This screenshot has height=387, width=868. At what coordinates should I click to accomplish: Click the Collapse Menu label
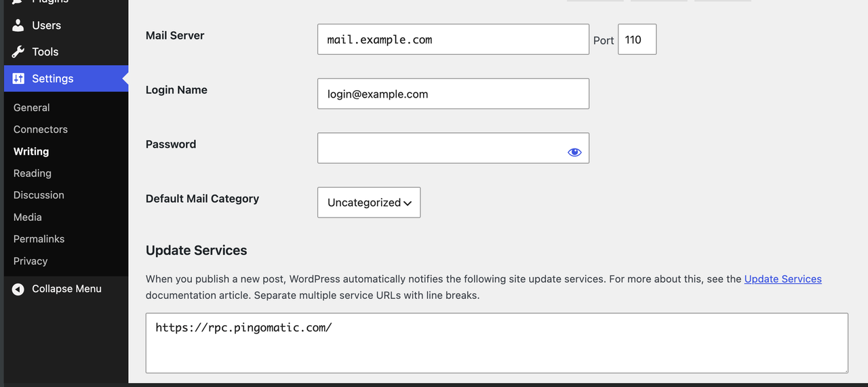click(66, 289)
